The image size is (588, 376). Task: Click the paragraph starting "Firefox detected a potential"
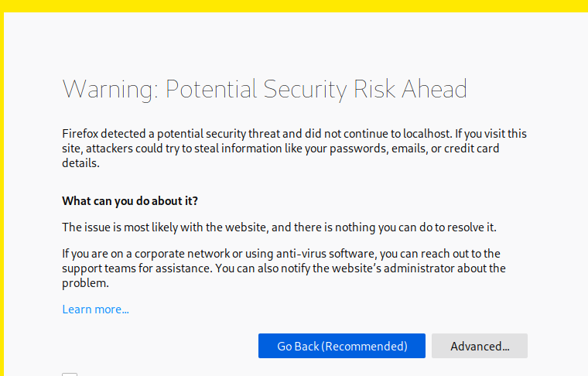click(x=294, y=149)
